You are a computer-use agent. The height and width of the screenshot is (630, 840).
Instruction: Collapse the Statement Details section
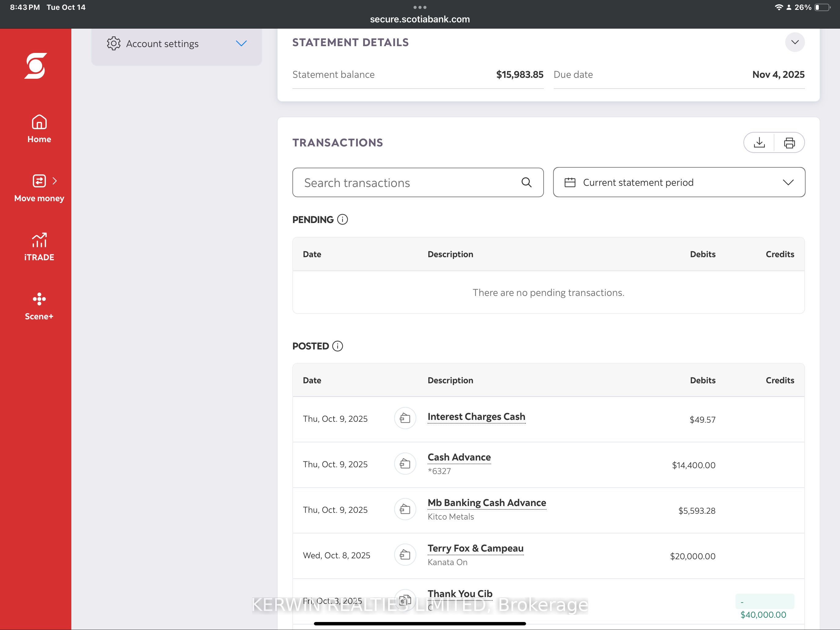795,42
